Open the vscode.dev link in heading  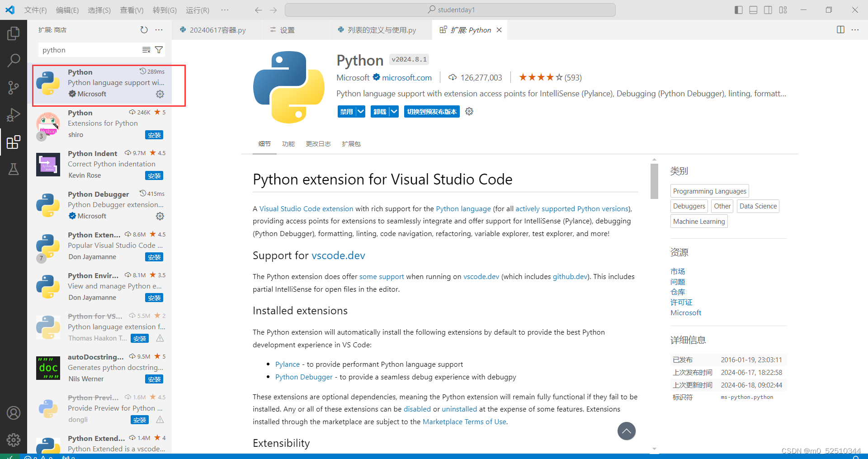338,256
